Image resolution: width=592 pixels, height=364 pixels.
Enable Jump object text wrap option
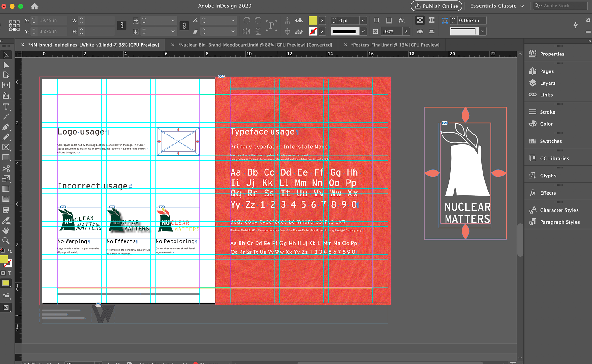tap(432, 31)
